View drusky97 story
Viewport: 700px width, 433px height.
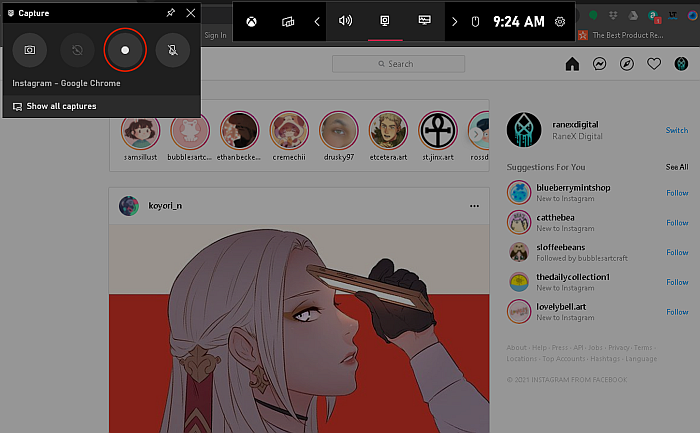(339, 130)
